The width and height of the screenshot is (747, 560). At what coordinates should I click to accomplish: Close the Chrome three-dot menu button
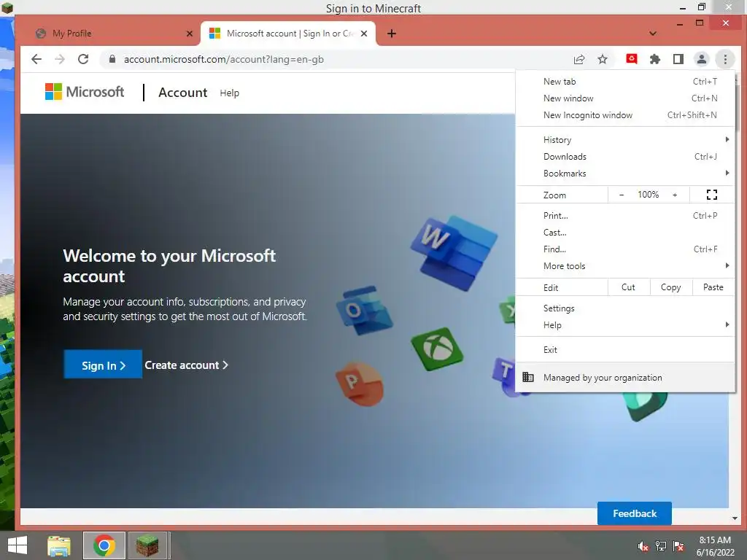[725, 59]
